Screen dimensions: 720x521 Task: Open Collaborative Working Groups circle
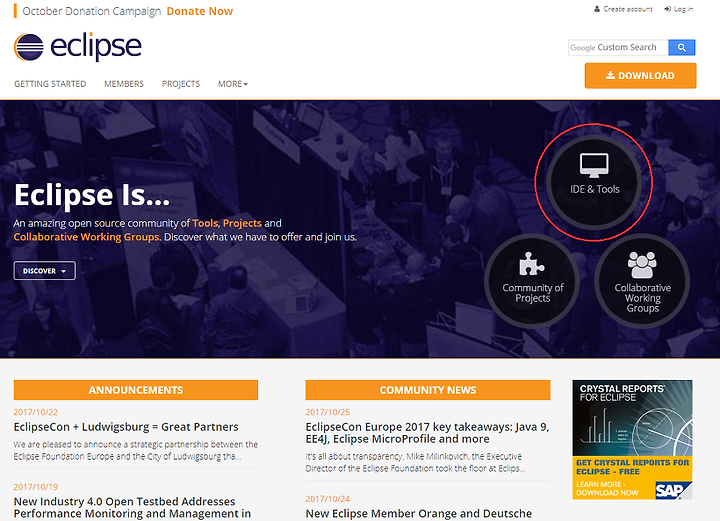pos(642,280)
